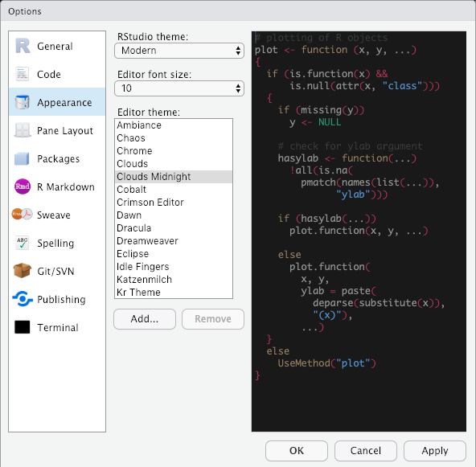This screenshot has height=467, width=476.
Task: Click the Packages box icon
Action: pos(22,158)
